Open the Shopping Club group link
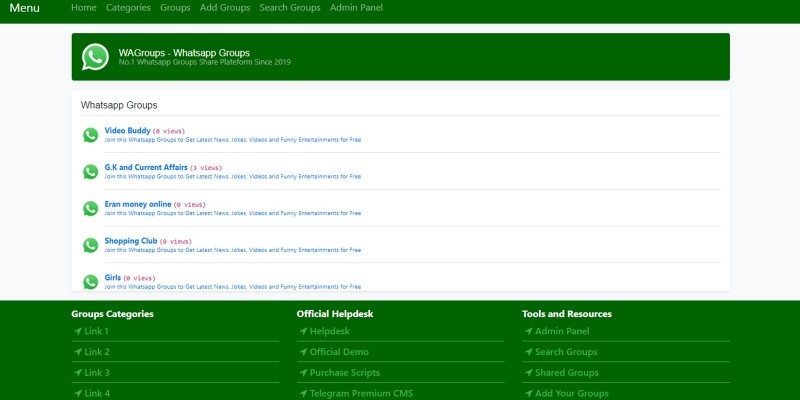This screenshot has width=800, height=400. [130, 241]
